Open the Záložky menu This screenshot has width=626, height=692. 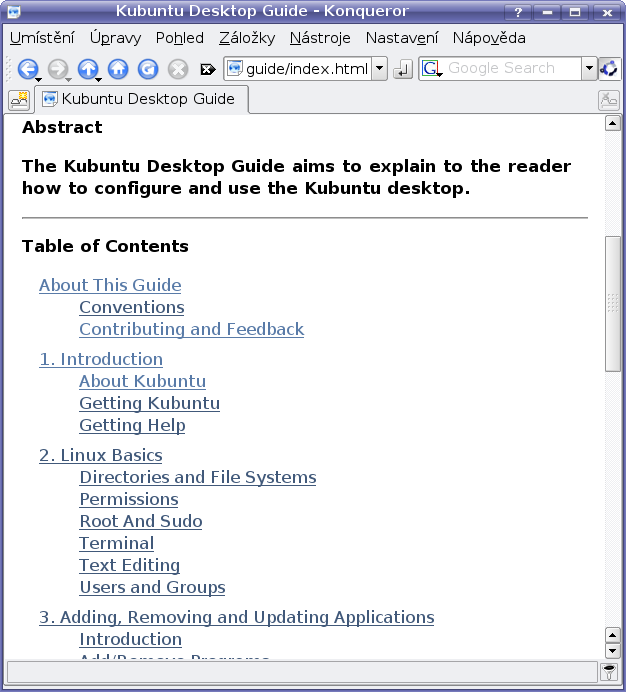pos(246,38)
